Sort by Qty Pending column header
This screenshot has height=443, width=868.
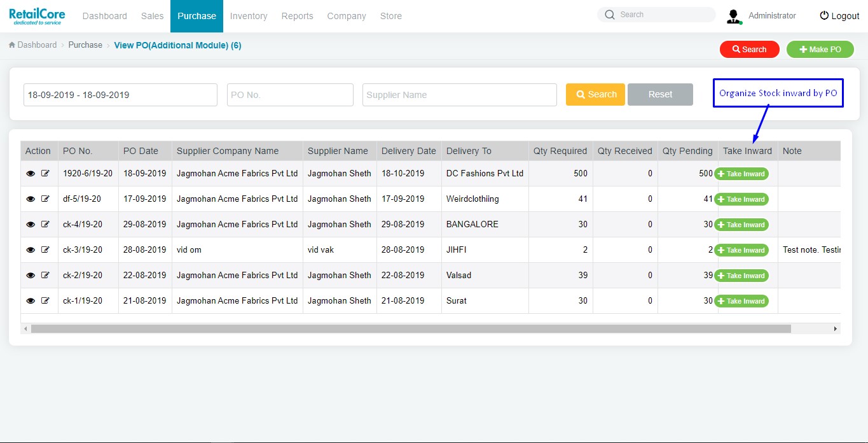point(687,151)
